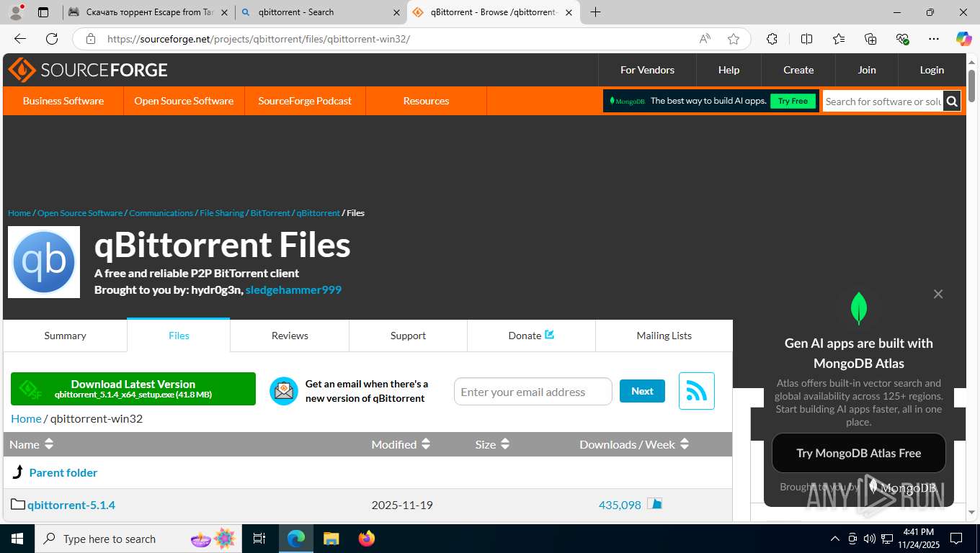Viewport: 980px width, 553px height.
Task: Click the weekly downloads stats chart icon
Action: [x=654, y=504]
